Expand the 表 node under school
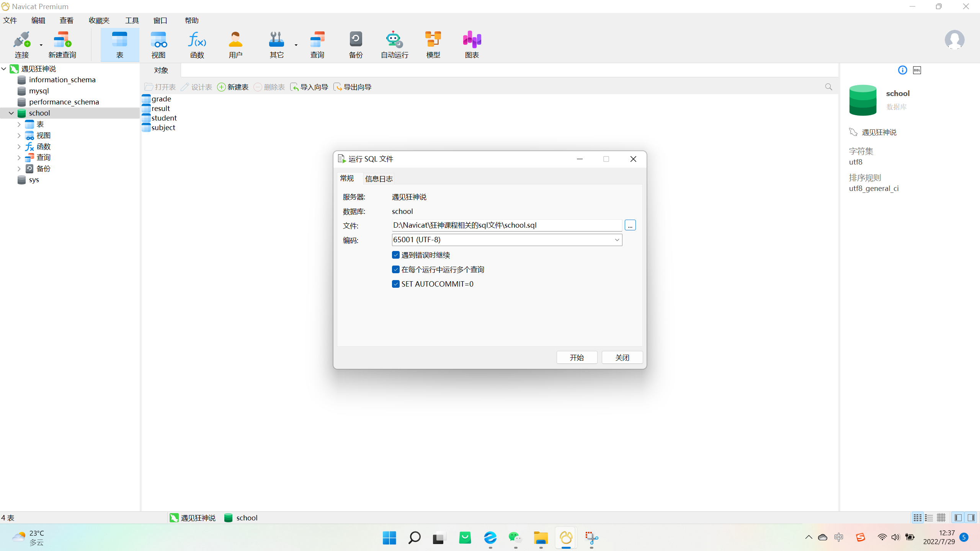 tap(19, 124)
